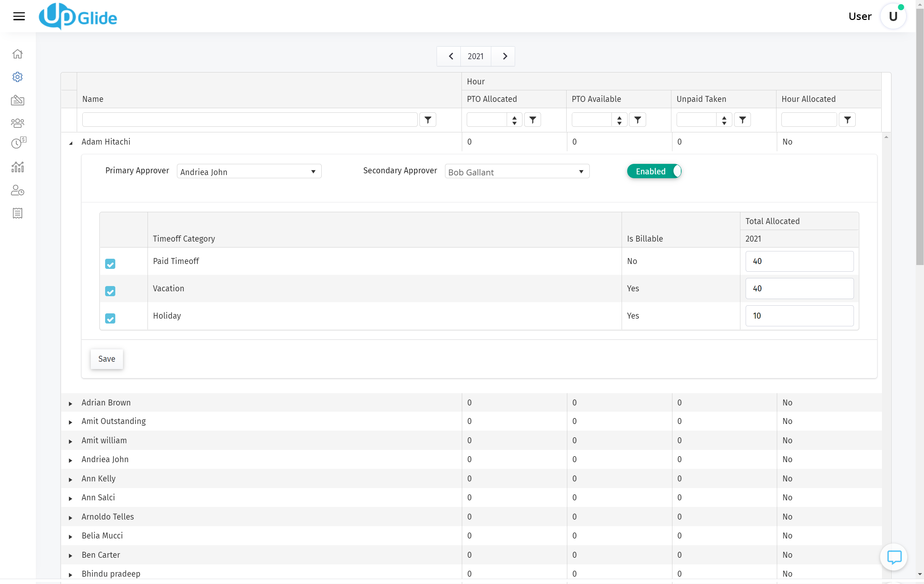Open the chat support bubble
924x584 pixels.
893,557
